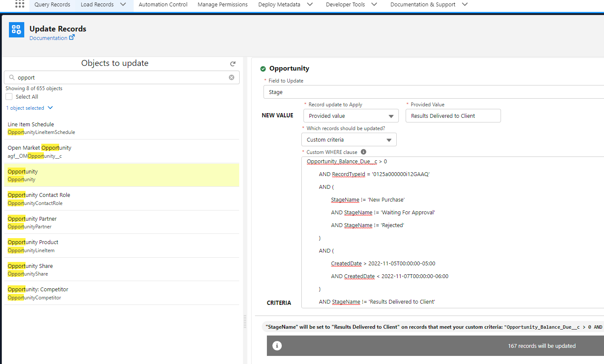Viewport: 604px width, 364px height.
Task: Click the Update Records app icon
Action: click(16, 30)
